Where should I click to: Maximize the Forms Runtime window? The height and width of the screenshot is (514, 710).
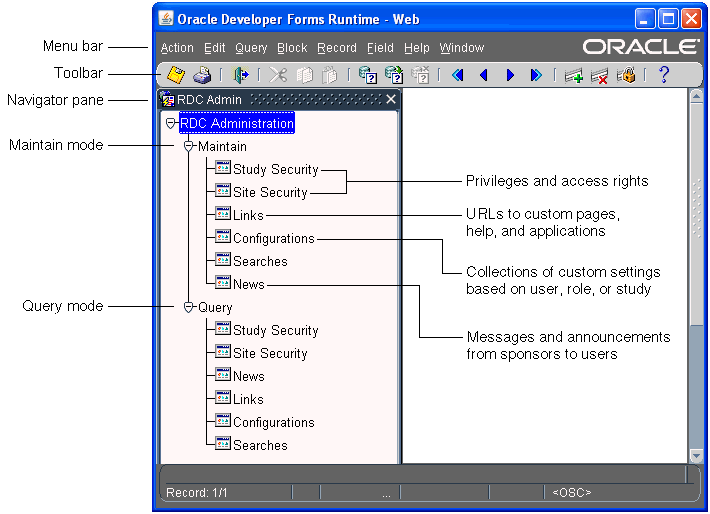pos(668,19)
